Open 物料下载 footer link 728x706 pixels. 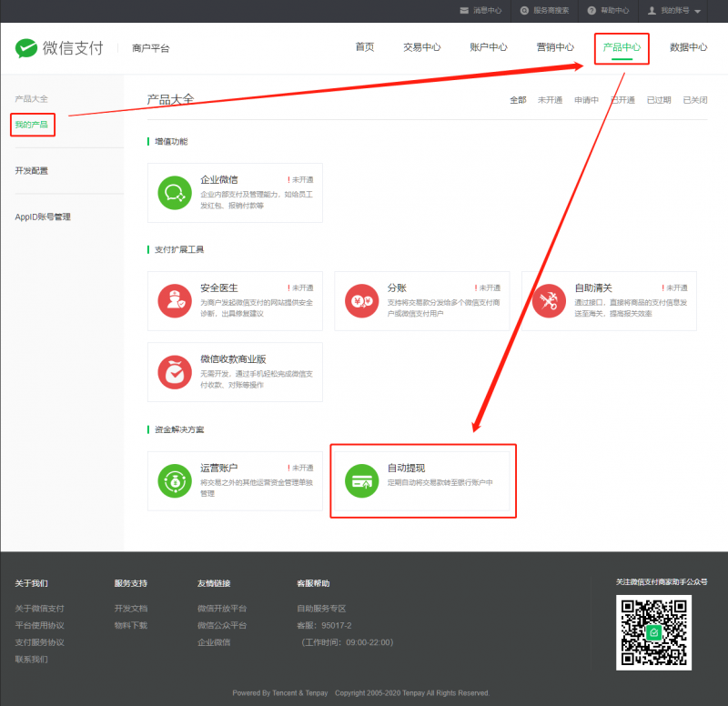click(131, 625)
